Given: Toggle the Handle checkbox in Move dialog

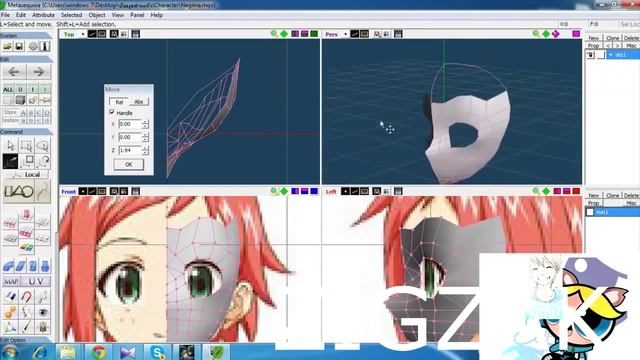Looking at the screenshot, I should click(x=112, y=112).
